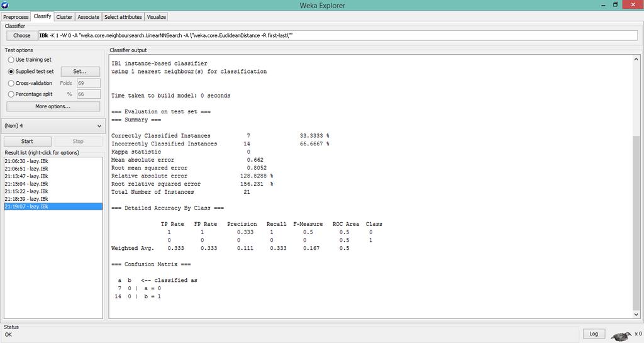Open More options... dialog
This screenshot has height=343, width=644.
tap(53, 106)
